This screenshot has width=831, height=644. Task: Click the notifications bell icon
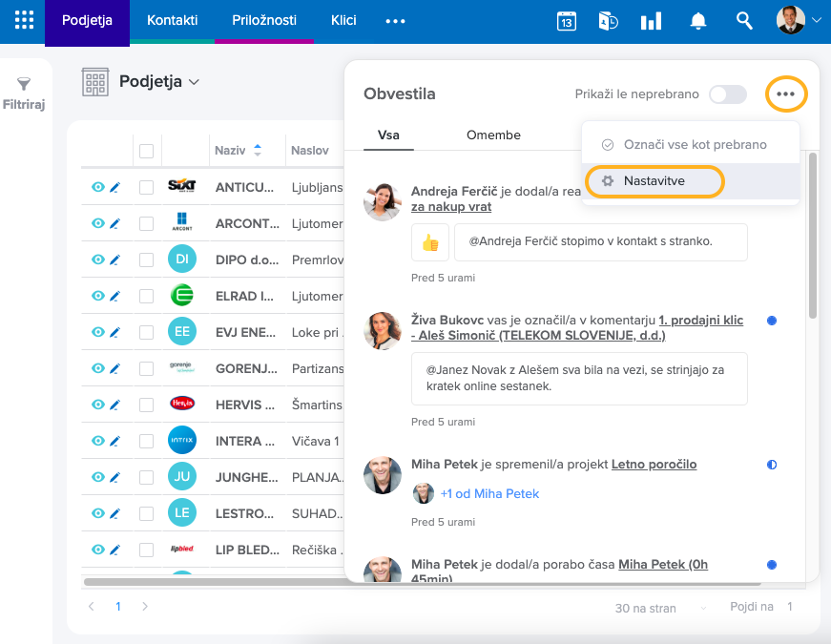click(x=698, y=21)
